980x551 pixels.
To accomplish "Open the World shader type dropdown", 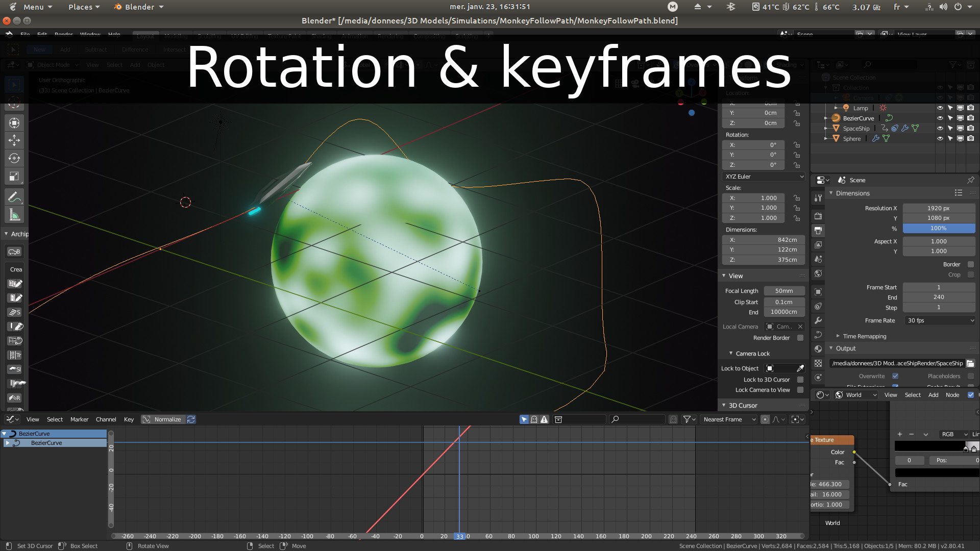I will (x=855, y=395).
